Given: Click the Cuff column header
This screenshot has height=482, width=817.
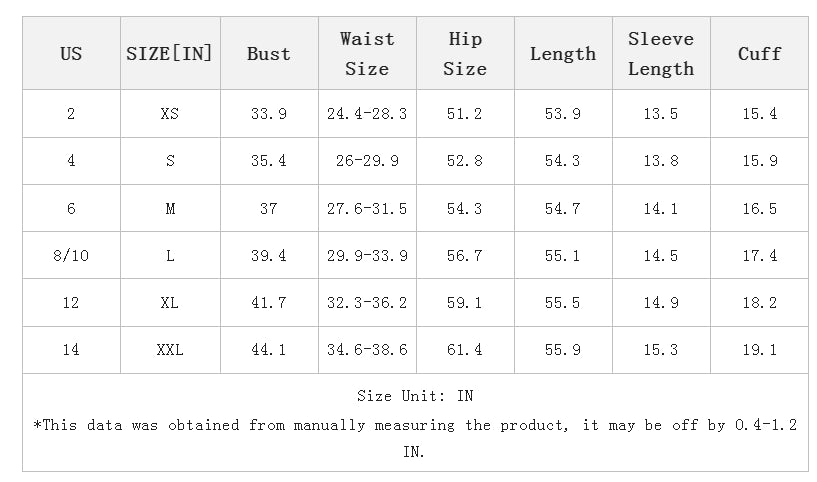Looking at the screenshot, I should pyautogui.click(x=759, y=54).
